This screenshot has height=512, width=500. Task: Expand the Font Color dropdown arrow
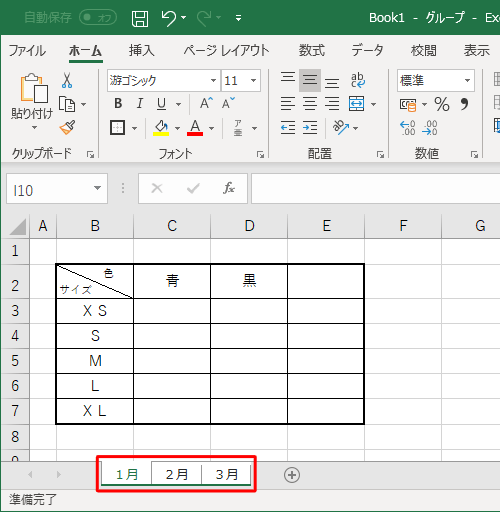211,128
